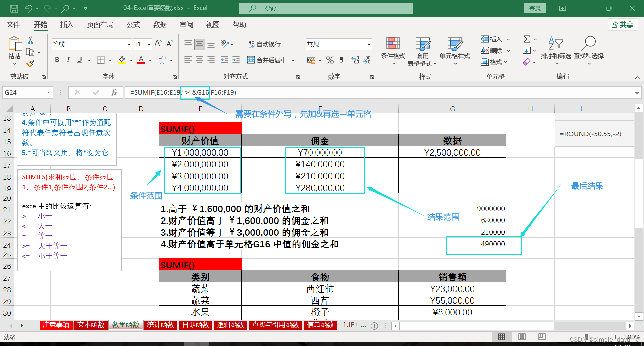This screenshot has width=644, height=346.
Task: Click the Save icon in title bar
Action: click(x=14, y=8)
